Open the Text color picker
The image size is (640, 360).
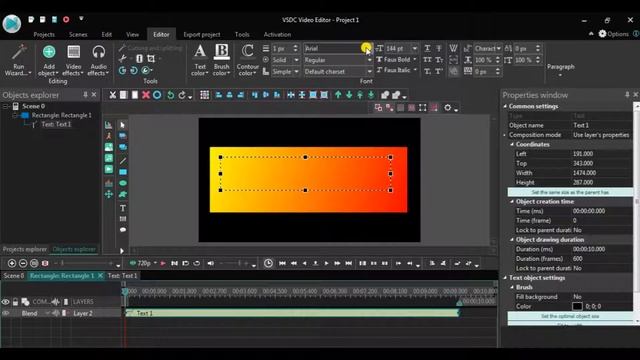[x=200, y=60]
